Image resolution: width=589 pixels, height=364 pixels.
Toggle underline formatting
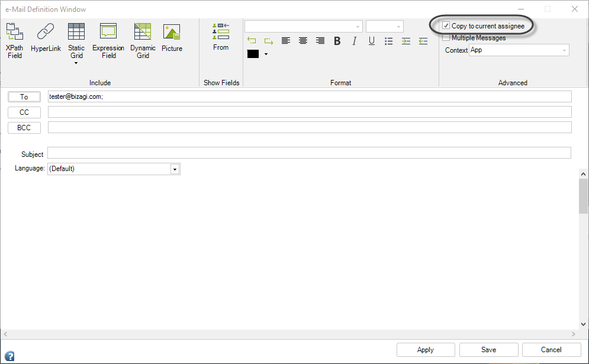[x=372, y=41]
